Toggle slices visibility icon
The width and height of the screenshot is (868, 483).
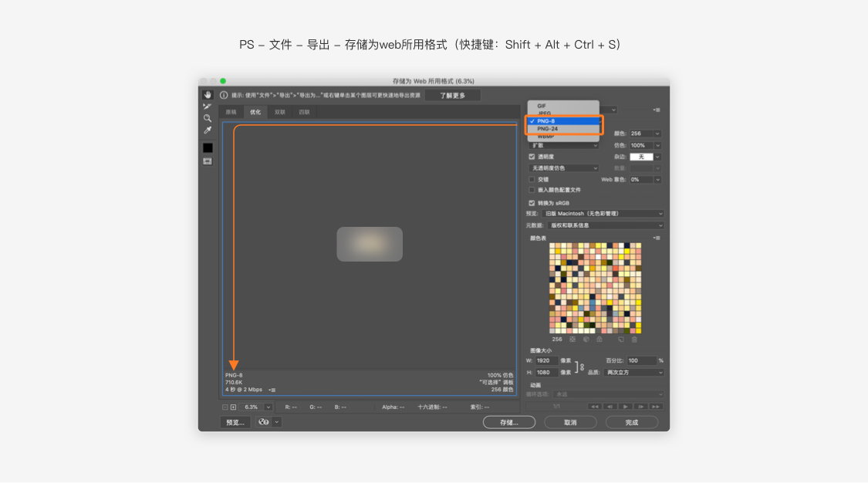coord(208,161)
